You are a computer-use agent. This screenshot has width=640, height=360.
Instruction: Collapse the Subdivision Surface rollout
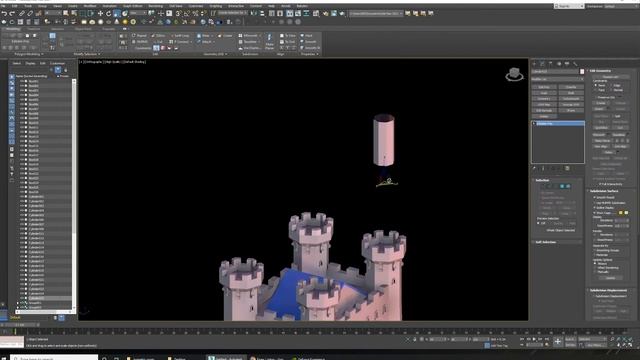pos(603,191)
